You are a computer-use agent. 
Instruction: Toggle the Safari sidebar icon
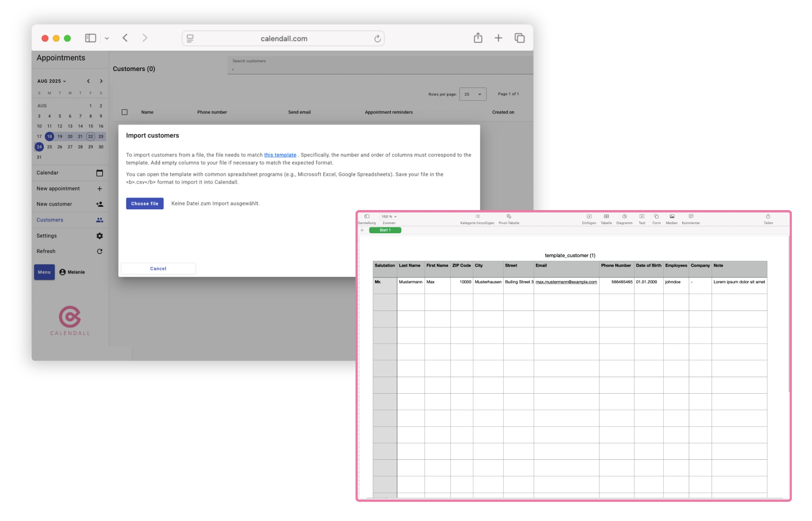[91, 38]
